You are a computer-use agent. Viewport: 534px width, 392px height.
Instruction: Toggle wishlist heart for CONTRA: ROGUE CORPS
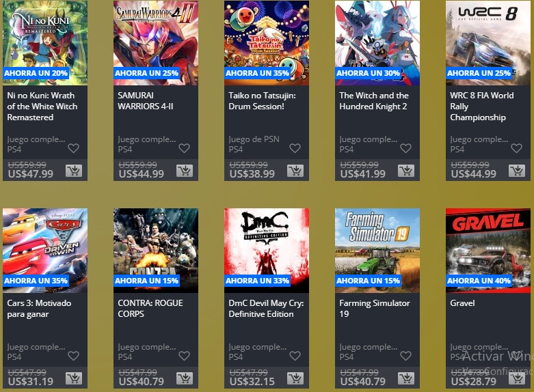184,356
